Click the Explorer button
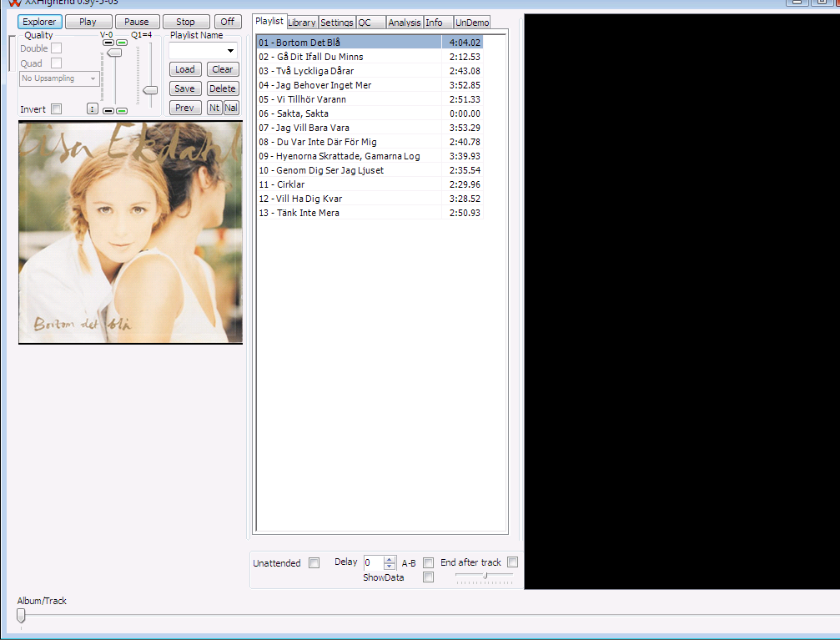Image resolution: width=840 pixels, height=640 pixels. click(40, 22)
